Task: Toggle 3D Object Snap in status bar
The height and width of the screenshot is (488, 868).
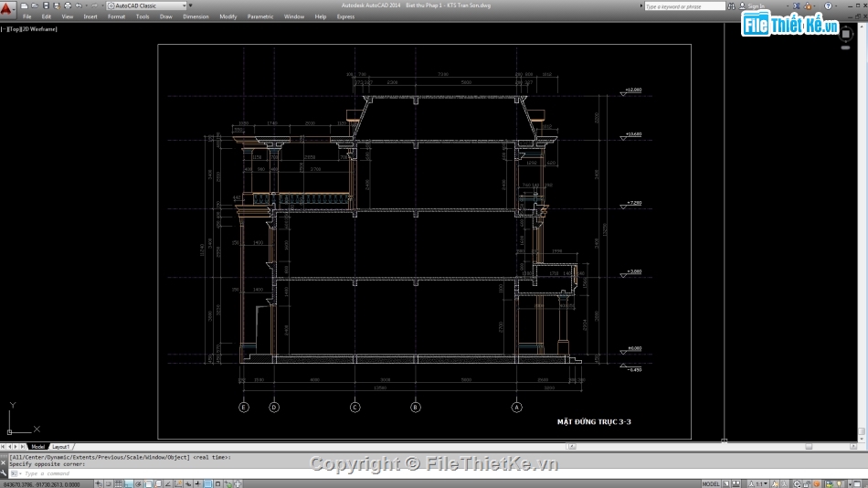Action: coord(158,484)
